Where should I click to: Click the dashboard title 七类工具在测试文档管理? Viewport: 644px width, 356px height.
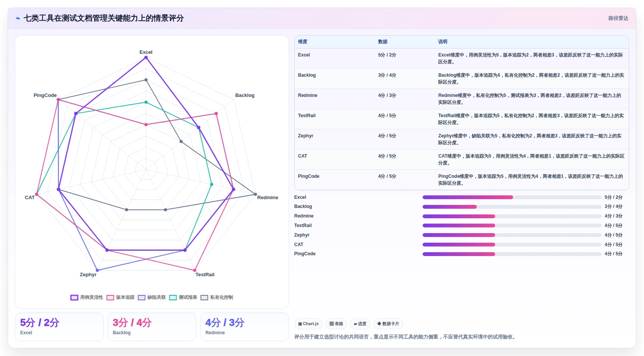pyautogui.click(x=103, y=18)
